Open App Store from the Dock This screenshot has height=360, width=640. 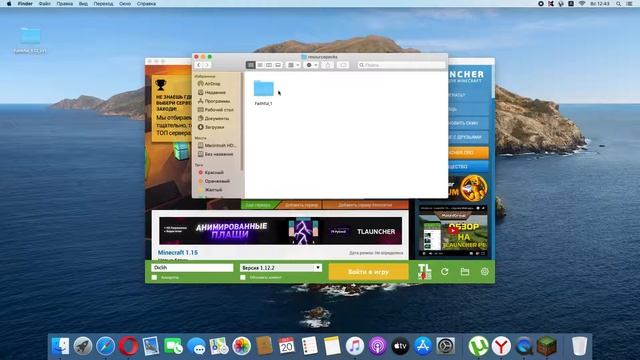(423, 346)
